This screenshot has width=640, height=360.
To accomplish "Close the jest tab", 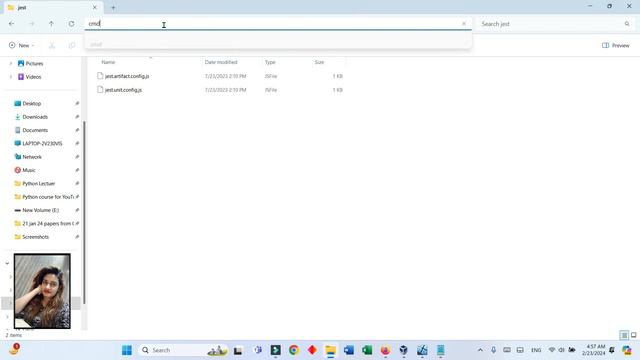I will (x=95, y=7).
